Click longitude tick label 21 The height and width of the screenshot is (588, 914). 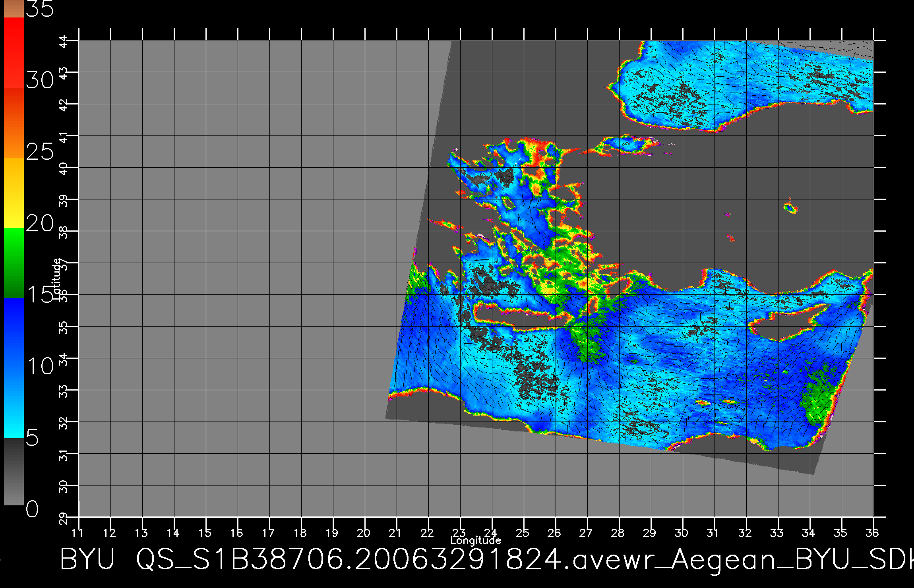pyautogui.click(x=395, y=533)
